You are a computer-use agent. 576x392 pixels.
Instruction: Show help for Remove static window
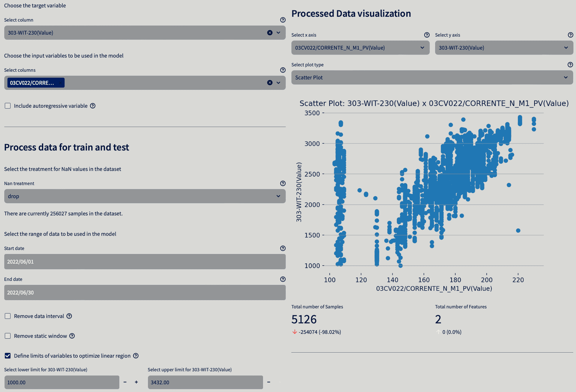click(72, 336)
